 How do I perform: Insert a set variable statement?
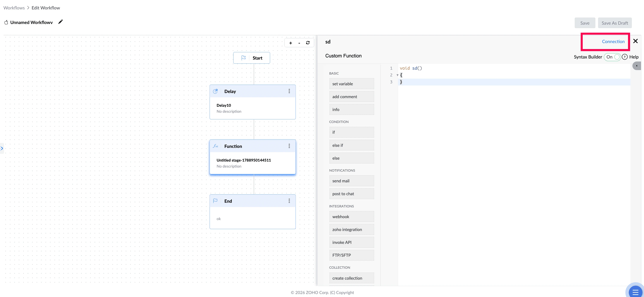coord(352,84)
